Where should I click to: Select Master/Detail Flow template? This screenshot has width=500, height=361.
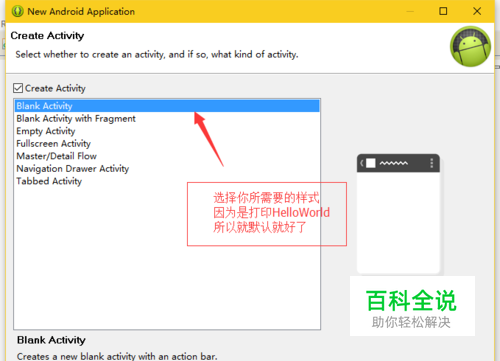[167, 156]
